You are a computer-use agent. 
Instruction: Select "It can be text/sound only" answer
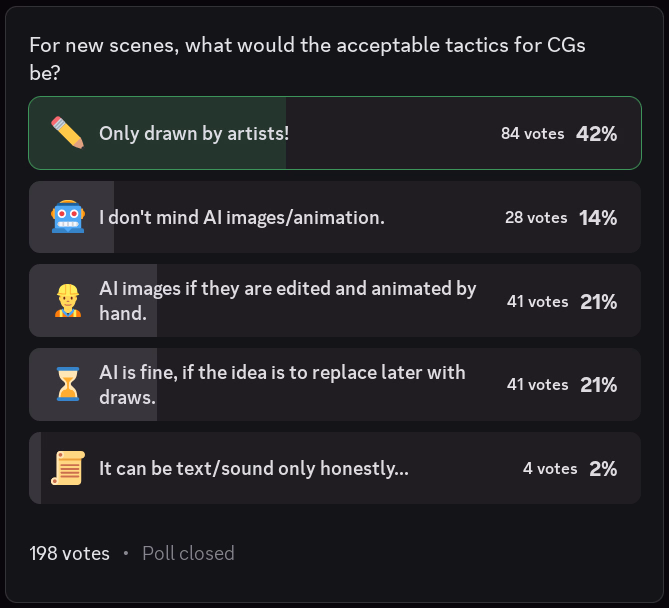253,468
